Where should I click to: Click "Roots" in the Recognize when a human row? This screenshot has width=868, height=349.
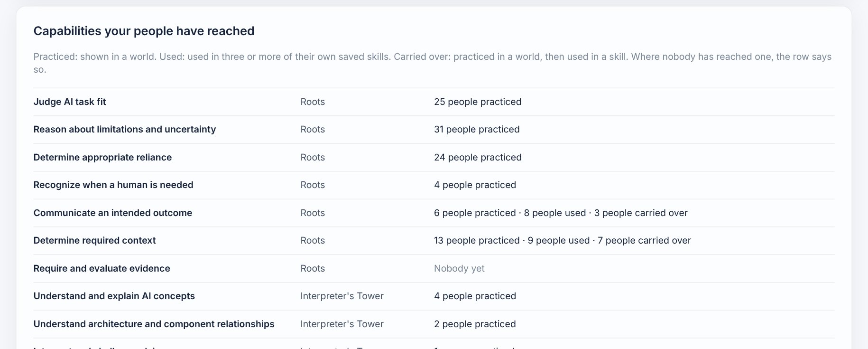[313, 185]
